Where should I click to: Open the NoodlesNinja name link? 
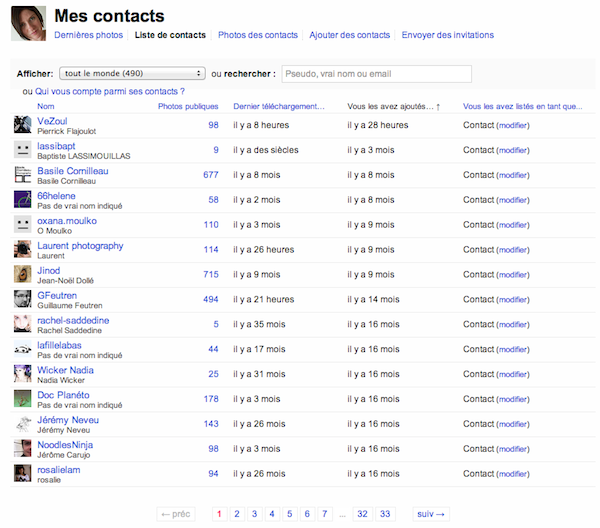point(65,445)
